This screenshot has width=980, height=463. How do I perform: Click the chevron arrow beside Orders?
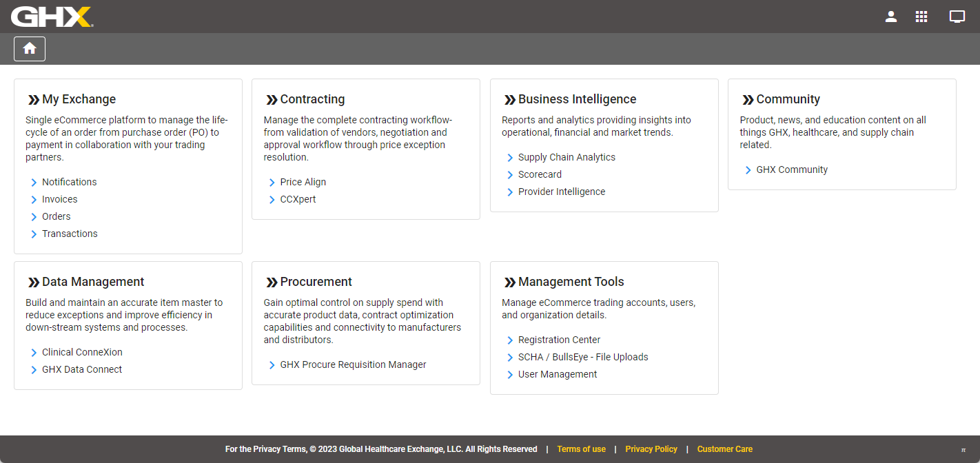(x=34, y=217)
